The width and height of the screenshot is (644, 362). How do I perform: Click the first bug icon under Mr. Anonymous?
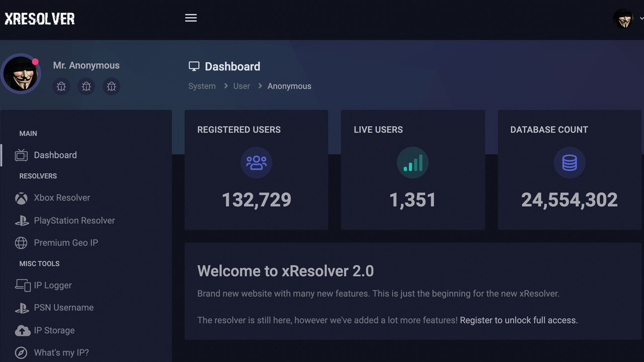(61, 86)
